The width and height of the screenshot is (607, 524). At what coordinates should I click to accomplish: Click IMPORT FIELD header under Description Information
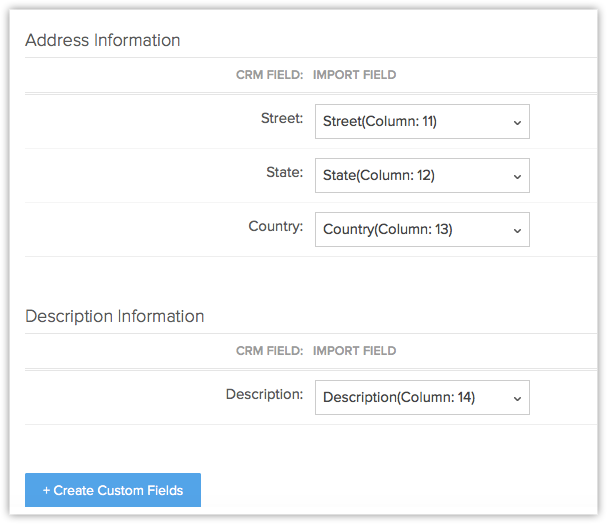pos(354,351)
